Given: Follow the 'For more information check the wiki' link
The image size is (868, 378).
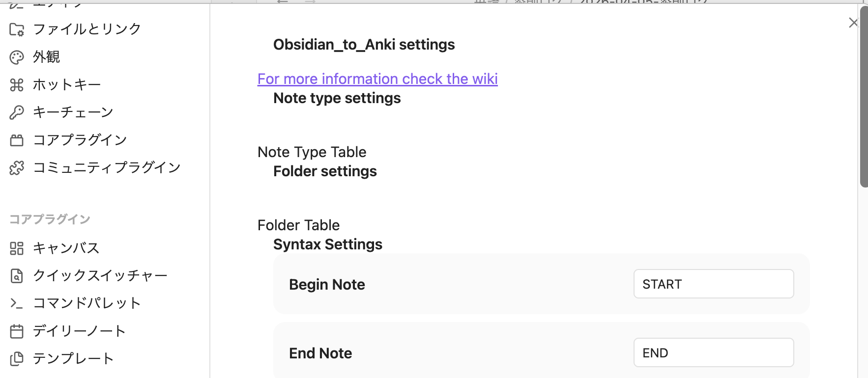Looking at the screenshot, I should (377, 79).
